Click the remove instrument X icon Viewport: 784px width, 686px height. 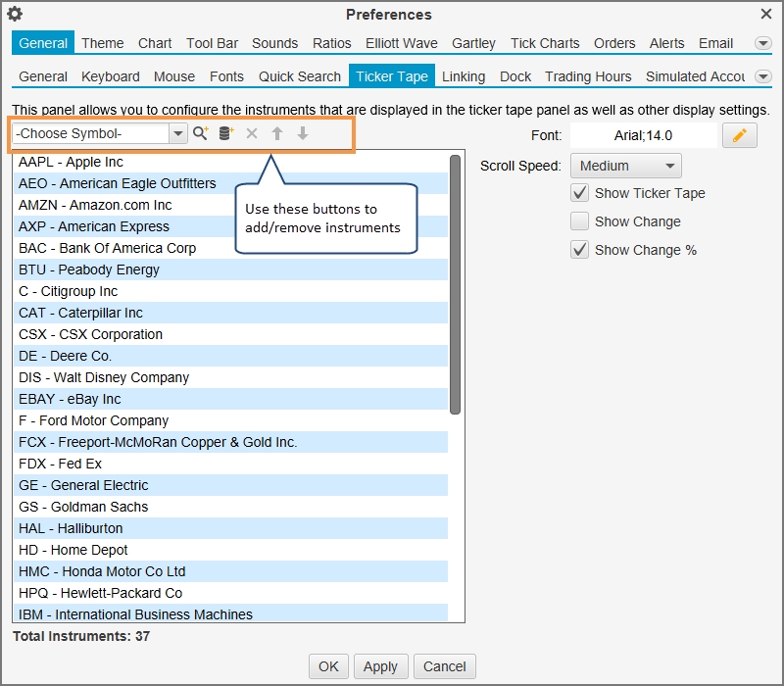(x=252, y=133)
